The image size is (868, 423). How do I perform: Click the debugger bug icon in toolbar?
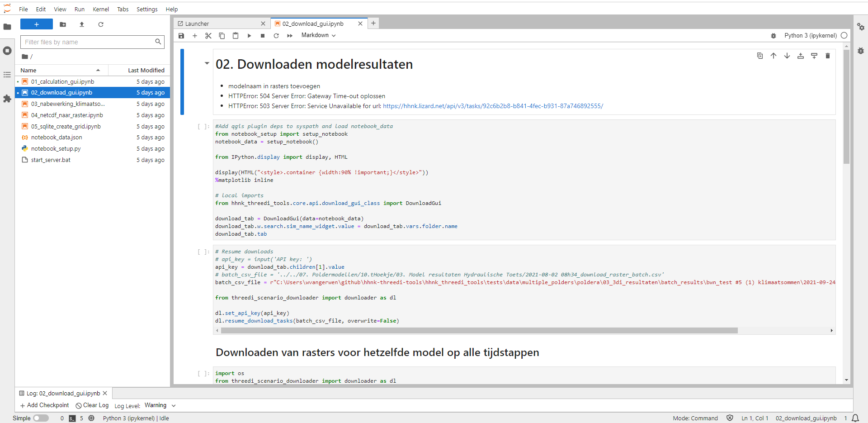coord(774,36)
